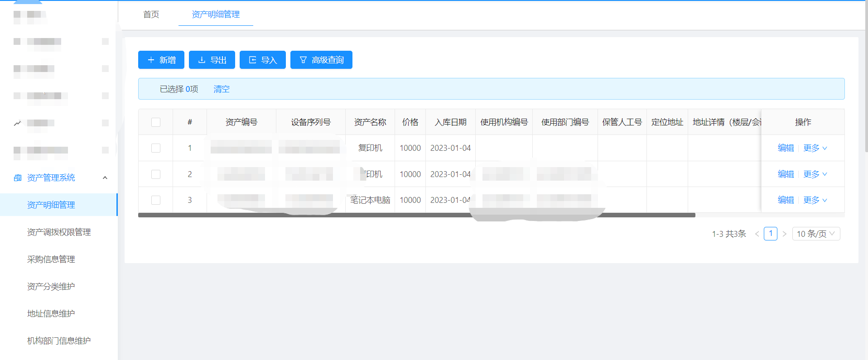The image size is (868, 360).
Task: Click the 操作 column header
Action: 803,122
